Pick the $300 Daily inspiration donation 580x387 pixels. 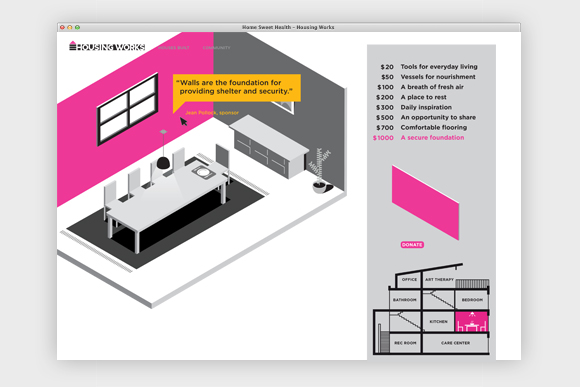(x=414, y=107)
